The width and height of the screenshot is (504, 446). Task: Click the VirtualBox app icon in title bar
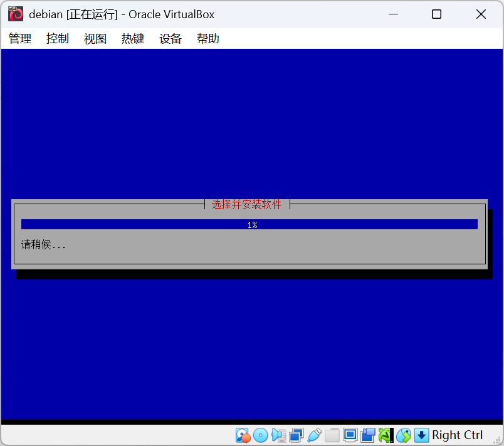pyautogui.click(x=16, y=14)
